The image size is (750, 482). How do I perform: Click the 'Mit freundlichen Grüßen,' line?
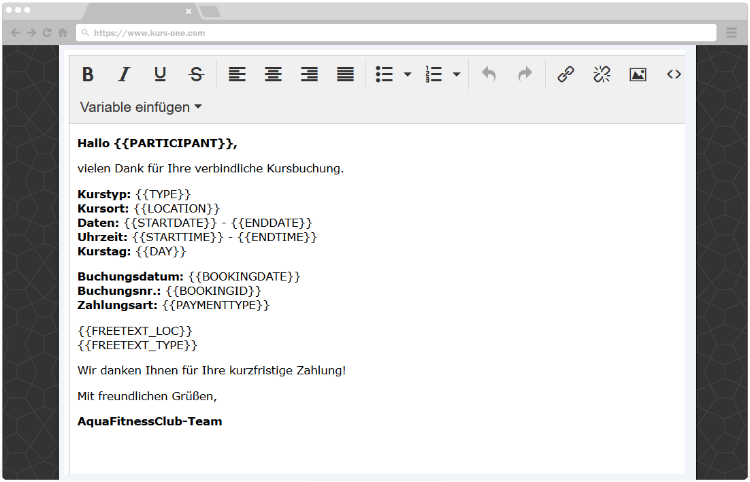147,396
